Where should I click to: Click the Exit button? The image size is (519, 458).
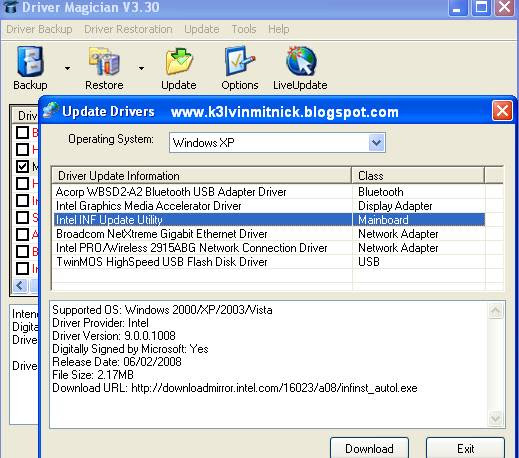[465, 449]
